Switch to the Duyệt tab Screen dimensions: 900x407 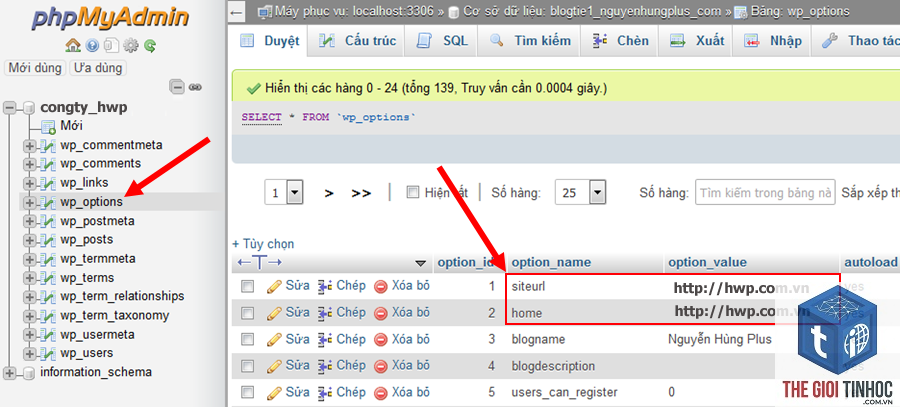click(270, 41)
